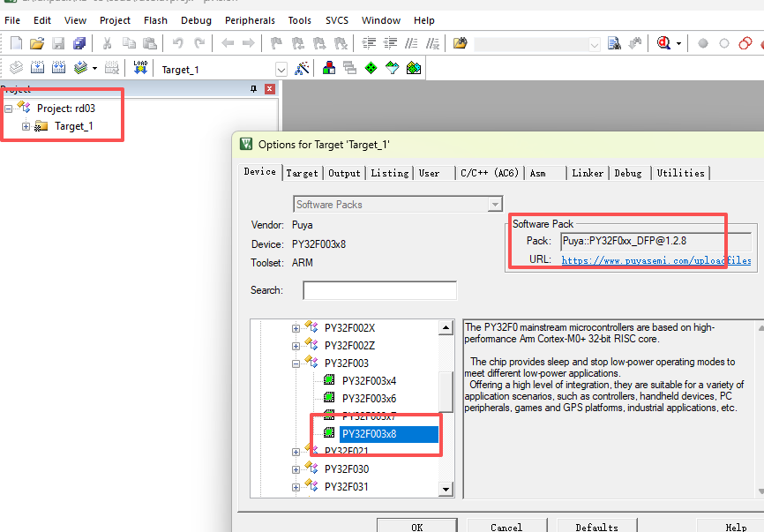This screenshot has width=764, height=532.
Task: Expand the PY32F002X device group
Action: pyautogui.click(x=296, y=328)
